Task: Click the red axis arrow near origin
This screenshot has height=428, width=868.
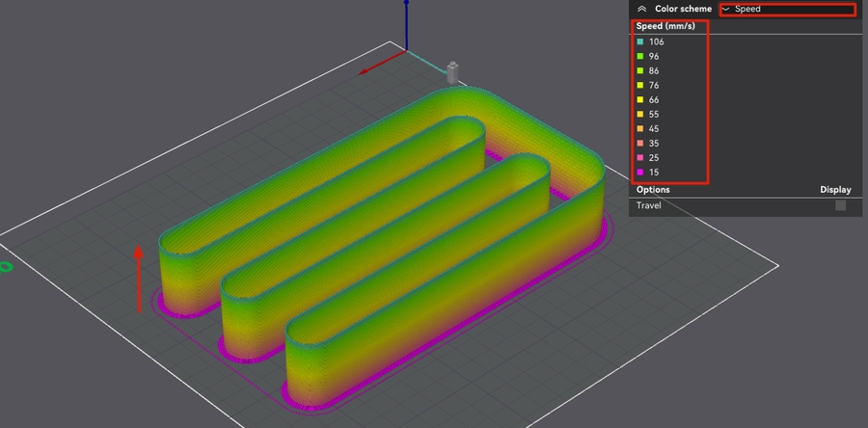Action: coord(369,67)
